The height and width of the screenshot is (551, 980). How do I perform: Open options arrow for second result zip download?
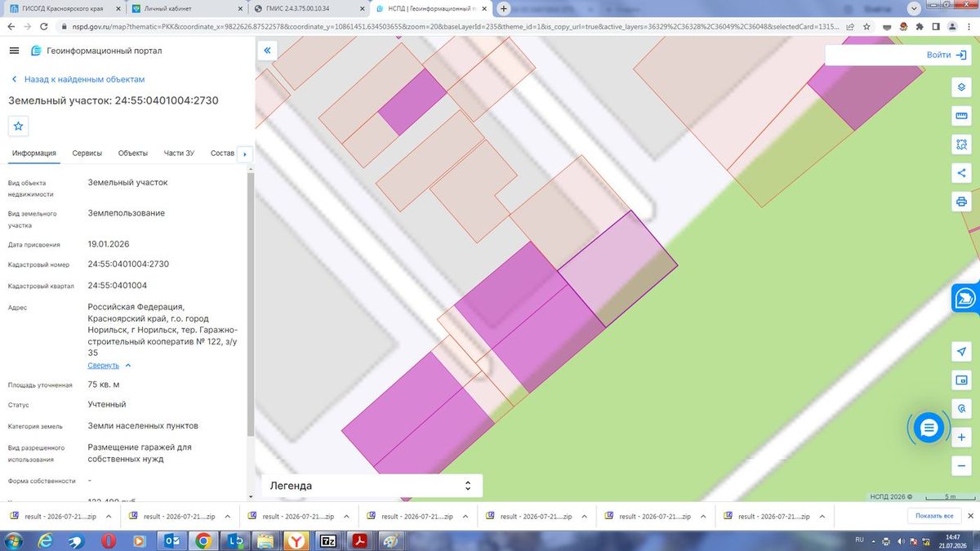click(x=229, y=517)
